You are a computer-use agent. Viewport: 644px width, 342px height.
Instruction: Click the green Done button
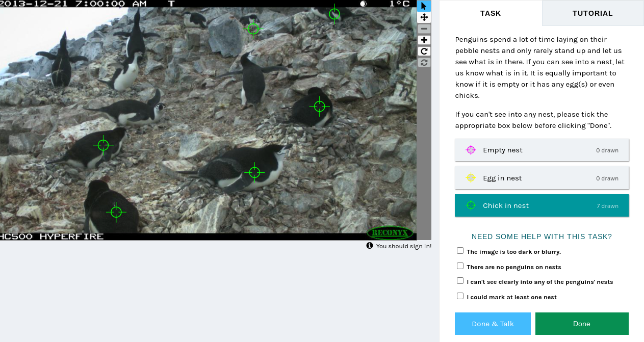pyautogui.click(x=582, y=324)
